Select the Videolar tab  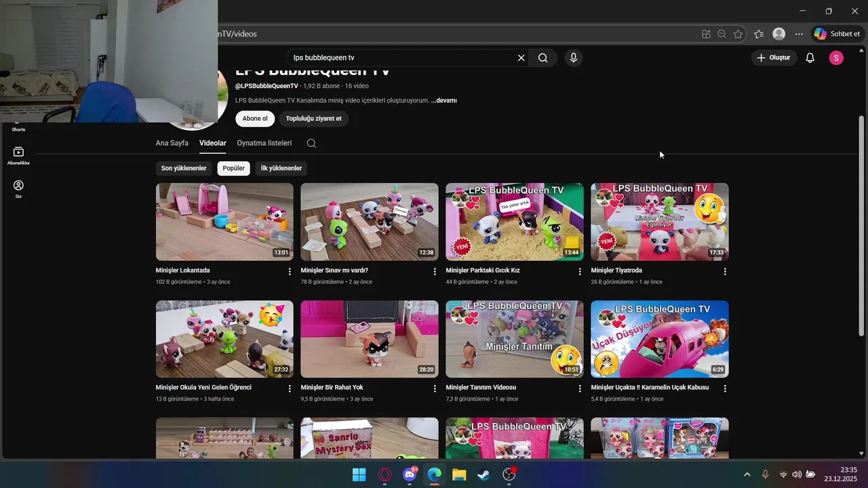(x=213, y=143)
